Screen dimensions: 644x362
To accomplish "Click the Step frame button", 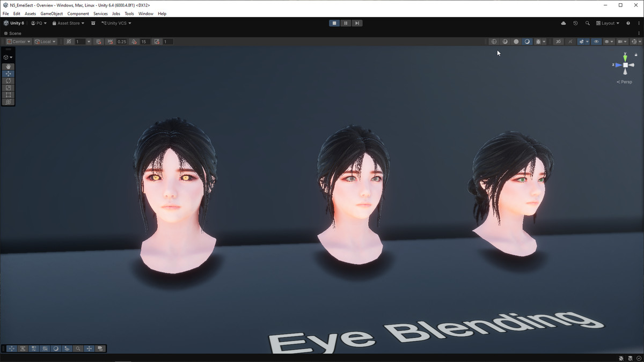I will pyautogui.click(x=357, y=23).
